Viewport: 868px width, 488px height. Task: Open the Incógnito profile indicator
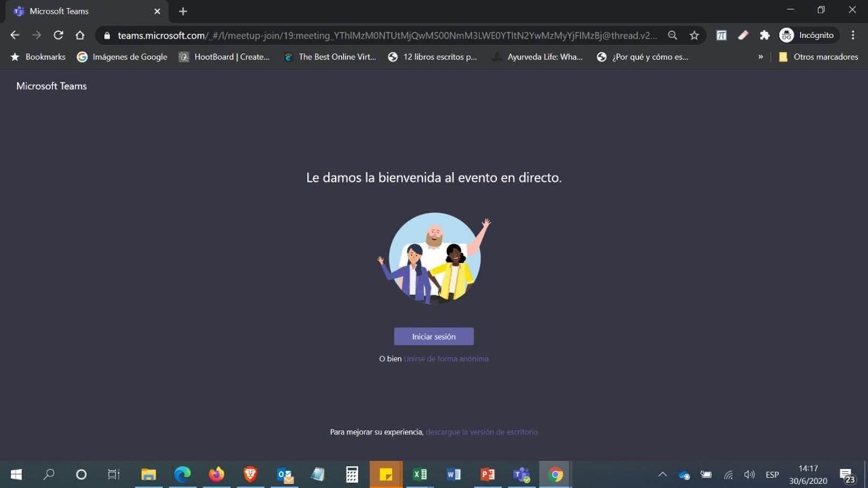pos(807,36)
